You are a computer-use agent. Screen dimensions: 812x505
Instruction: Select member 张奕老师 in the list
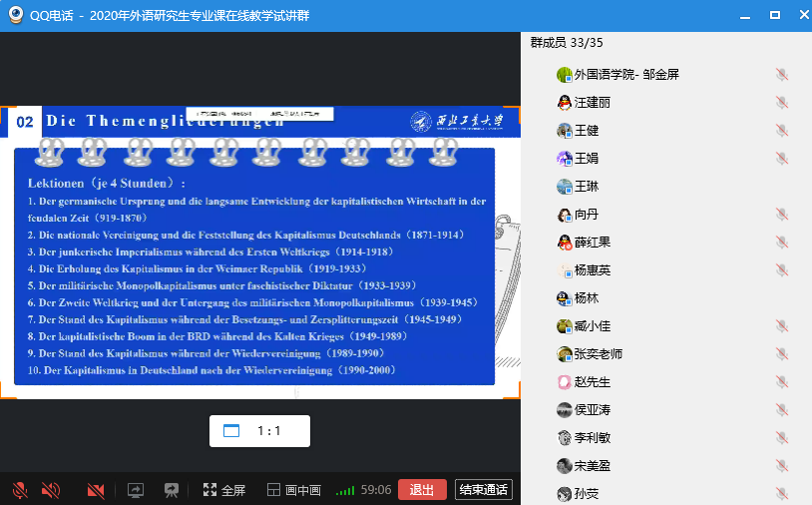[x=599, y=354]
